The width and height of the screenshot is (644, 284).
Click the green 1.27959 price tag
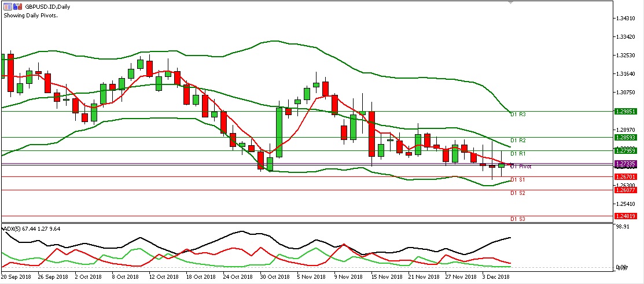click(x=627, y=150)
